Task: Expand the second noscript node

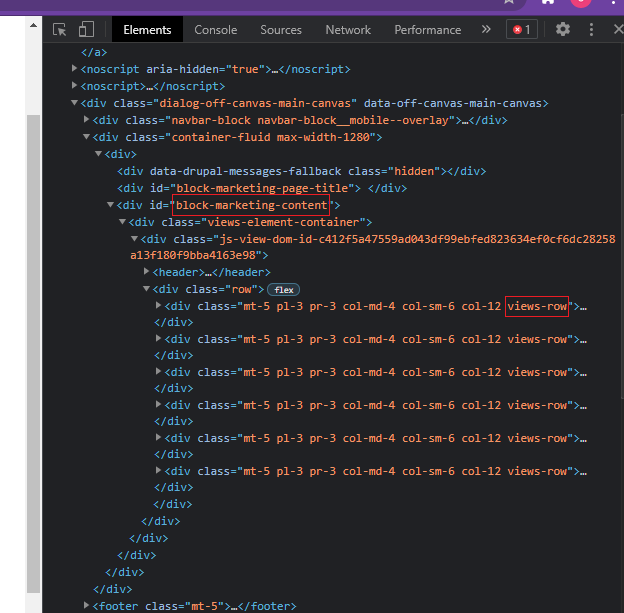Action: point(74,86)
